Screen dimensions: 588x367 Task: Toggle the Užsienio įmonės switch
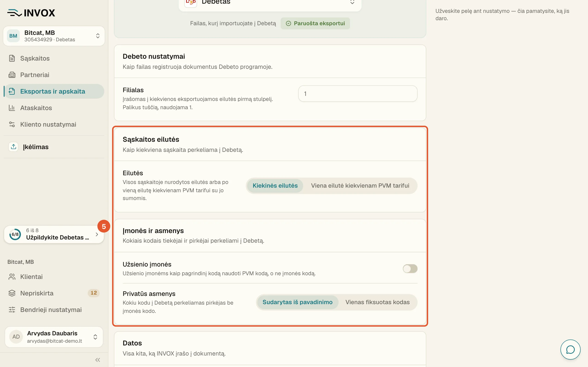pyautogui.click(x=410, y=269)
